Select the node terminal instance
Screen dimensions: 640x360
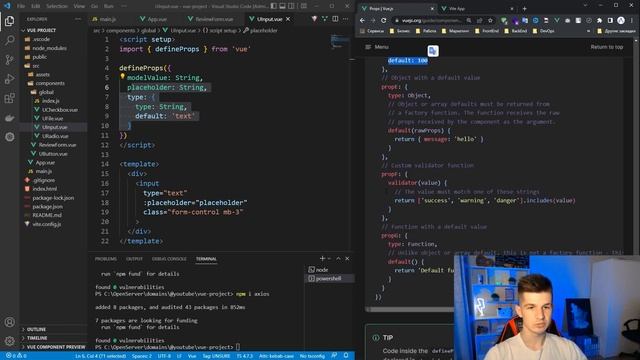[x=329, y=270]
